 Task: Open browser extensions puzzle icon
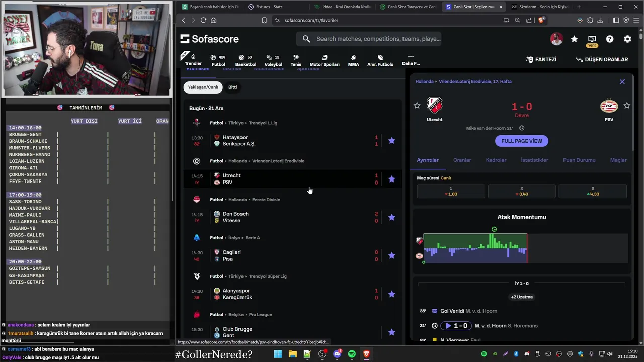point(590,20)
